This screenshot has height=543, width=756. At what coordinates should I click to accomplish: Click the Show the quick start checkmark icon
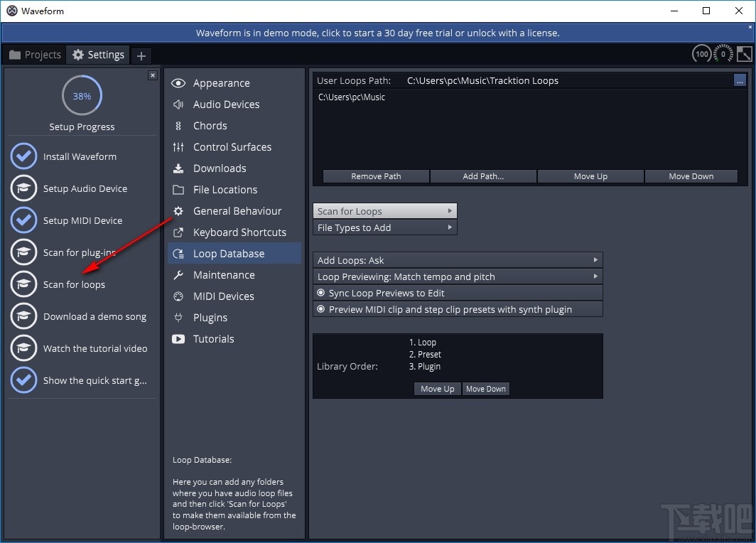(x=23, y=380)
